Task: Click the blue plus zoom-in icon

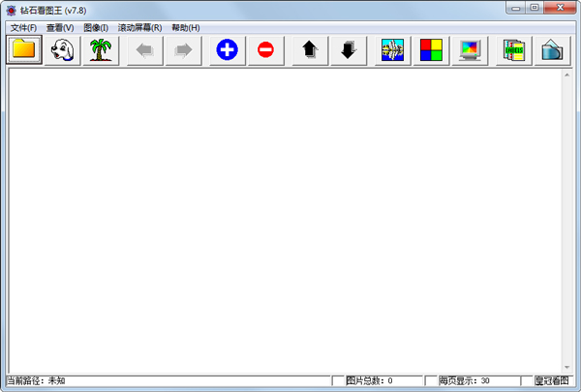Action: [x=227, y=49]
